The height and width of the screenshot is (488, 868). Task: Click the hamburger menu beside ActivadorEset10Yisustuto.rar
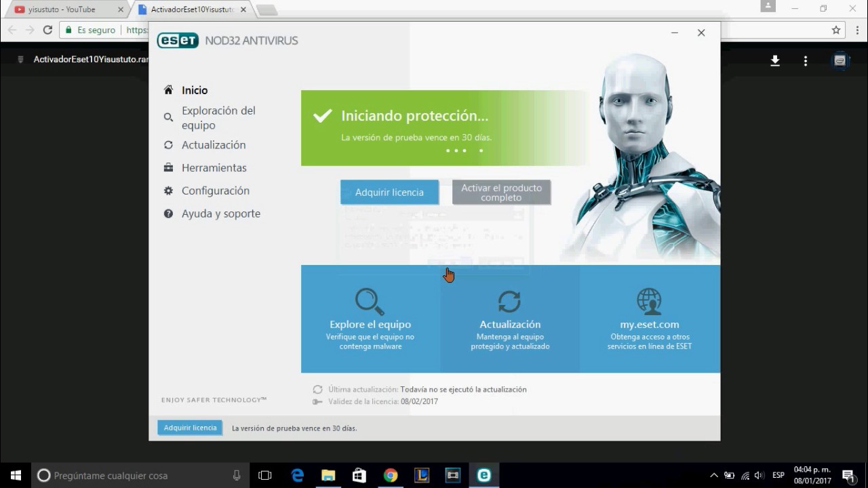coord(21,60)
